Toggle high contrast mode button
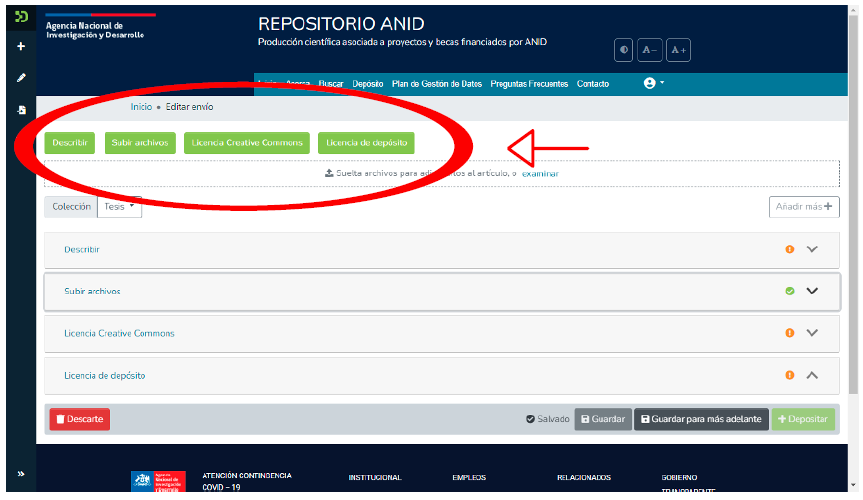Screen dimensions: 863x500 click(624, 50)
